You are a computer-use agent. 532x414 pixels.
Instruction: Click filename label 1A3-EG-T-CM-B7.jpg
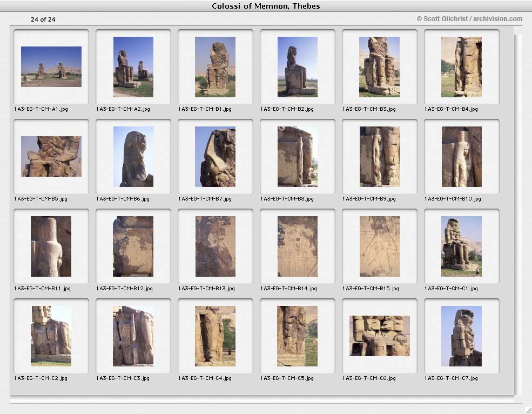(x=205, y=199)
